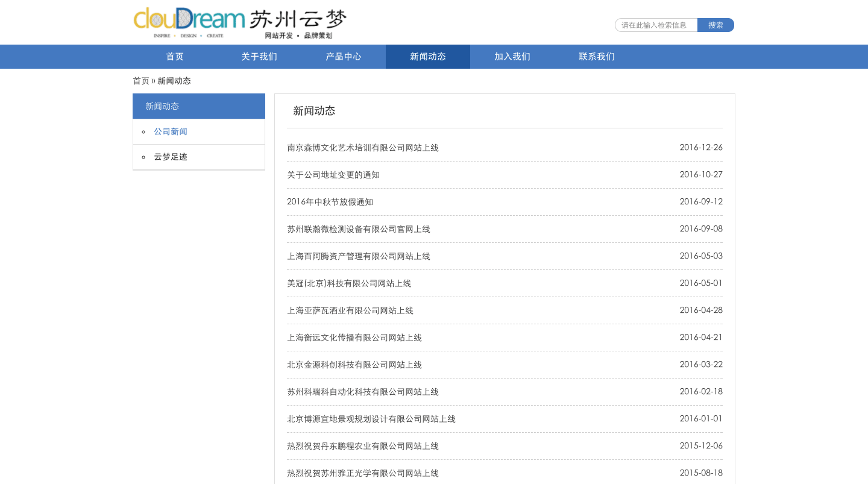Viewport: 868px width, 484px height.
Task: Open 南京森博文化艺术培训有限公司网站上线 article
Action: pyautogui.click(x=363, y=148)
